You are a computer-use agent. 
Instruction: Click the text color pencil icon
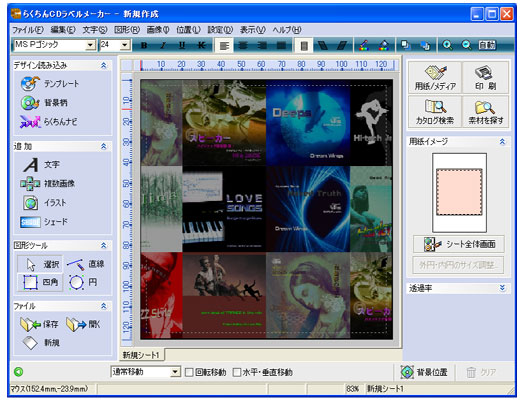[x=364, y=45]
